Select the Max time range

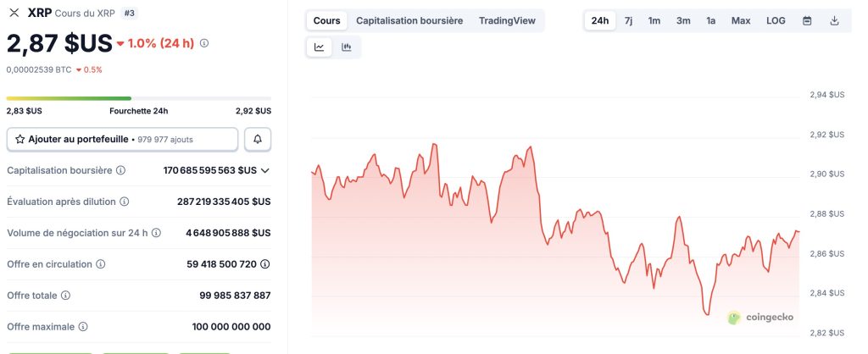[741, 20]
